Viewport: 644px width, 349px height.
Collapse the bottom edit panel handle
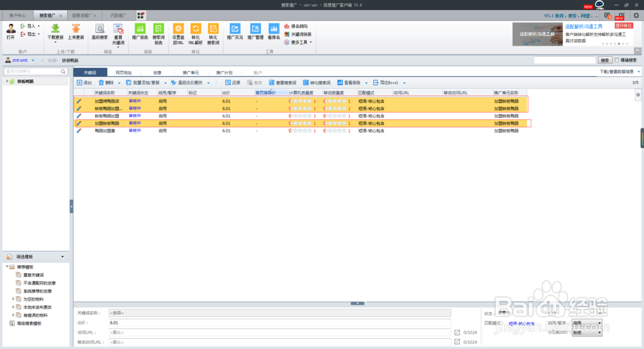click(x=357, y=303)
